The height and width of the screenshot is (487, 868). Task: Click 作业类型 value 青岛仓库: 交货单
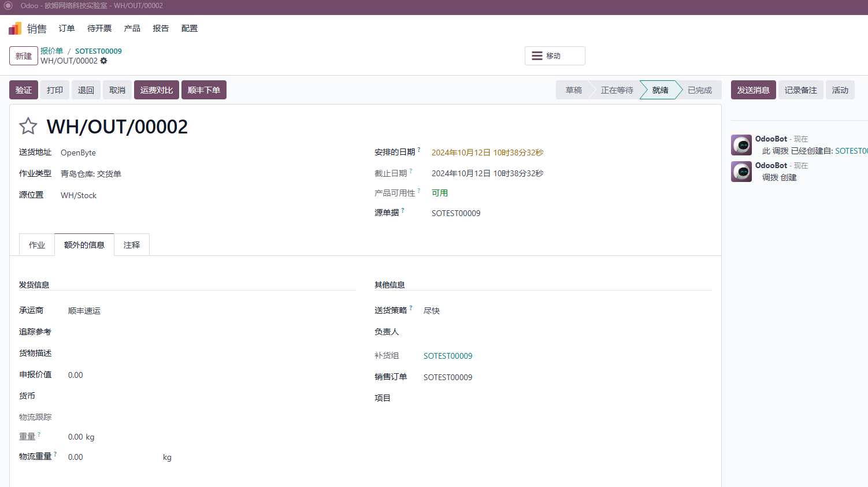coord(91,174)
